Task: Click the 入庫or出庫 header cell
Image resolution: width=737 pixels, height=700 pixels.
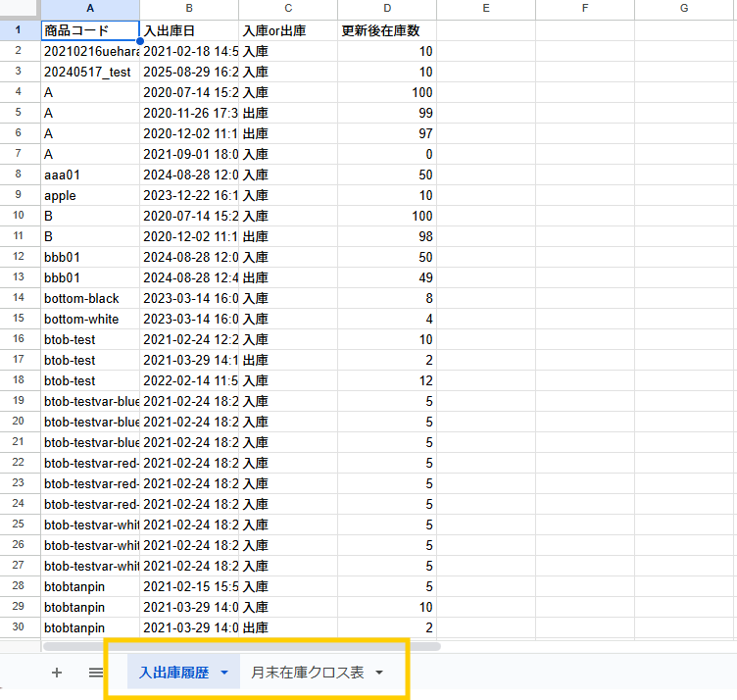Action: point(287,30)
